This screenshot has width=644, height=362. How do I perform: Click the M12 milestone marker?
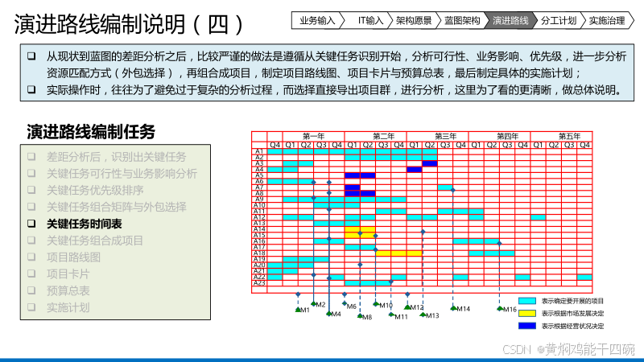[x=407, y=307]
